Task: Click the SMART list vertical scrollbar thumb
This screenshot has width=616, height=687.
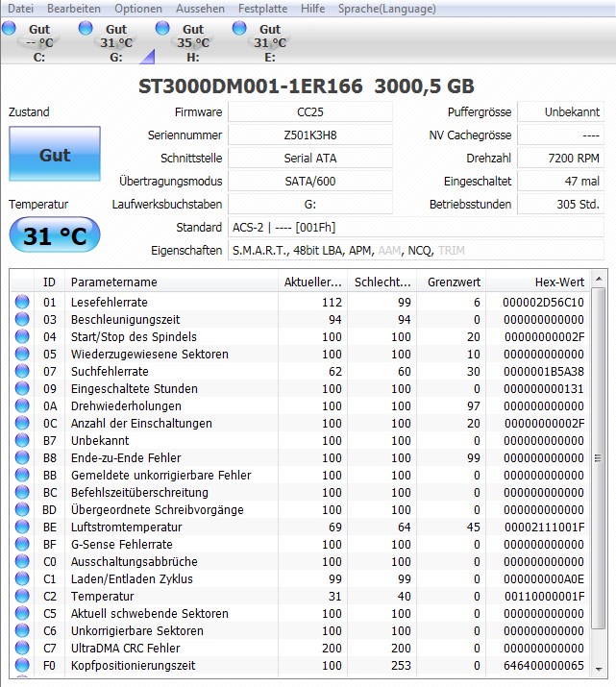Action: tap(599, 458)
